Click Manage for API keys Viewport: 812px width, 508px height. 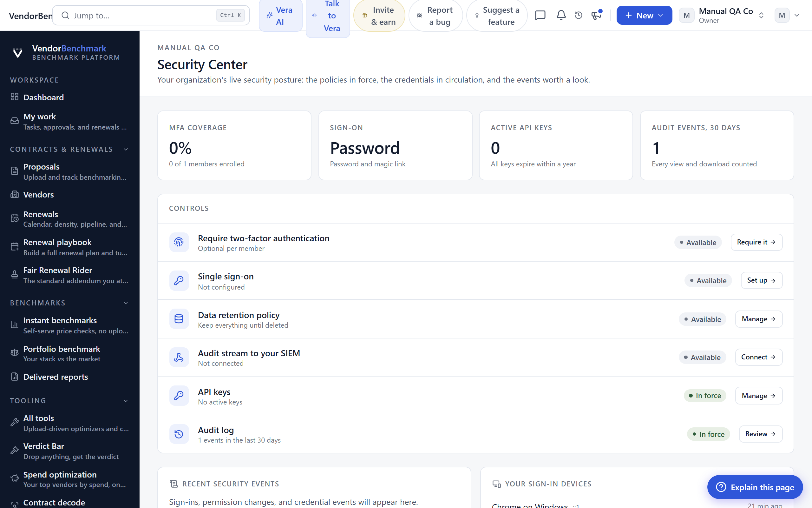[x=759, y=396]
